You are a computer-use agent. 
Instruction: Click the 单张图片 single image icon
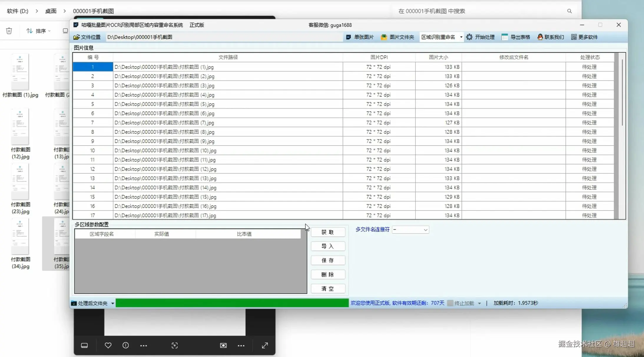pyautogui.click(x=349, y=37)
